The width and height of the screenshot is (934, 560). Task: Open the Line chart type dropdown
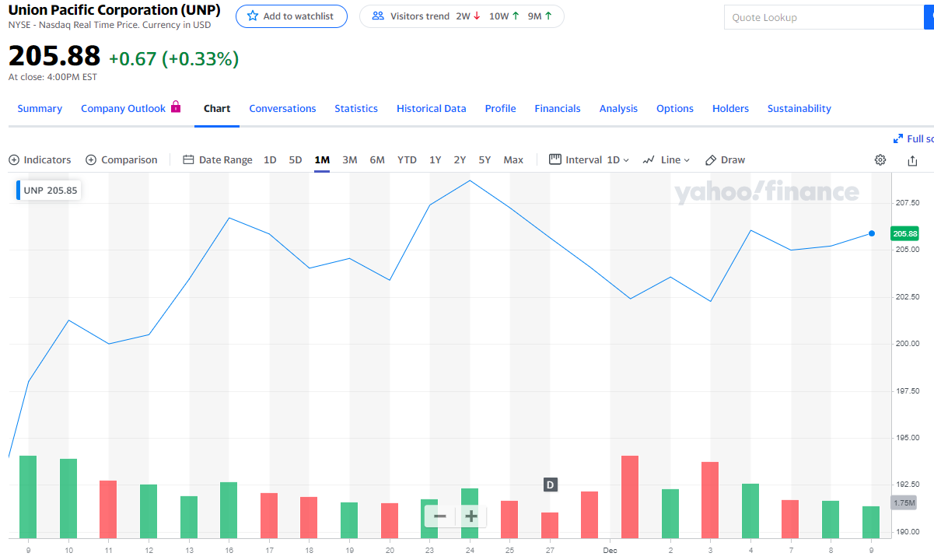667,159
